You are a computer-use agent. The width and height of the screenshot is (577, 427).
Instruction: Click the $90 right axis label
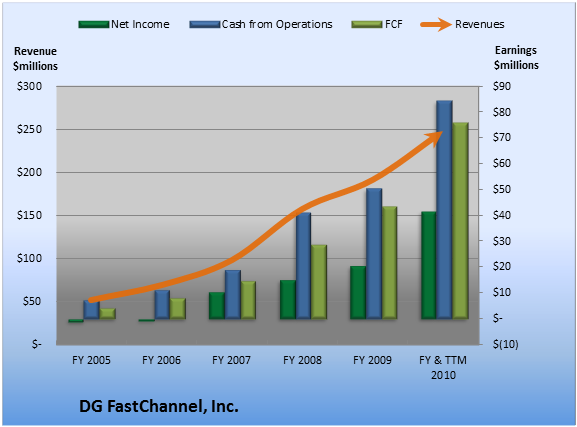click(502, 86)
